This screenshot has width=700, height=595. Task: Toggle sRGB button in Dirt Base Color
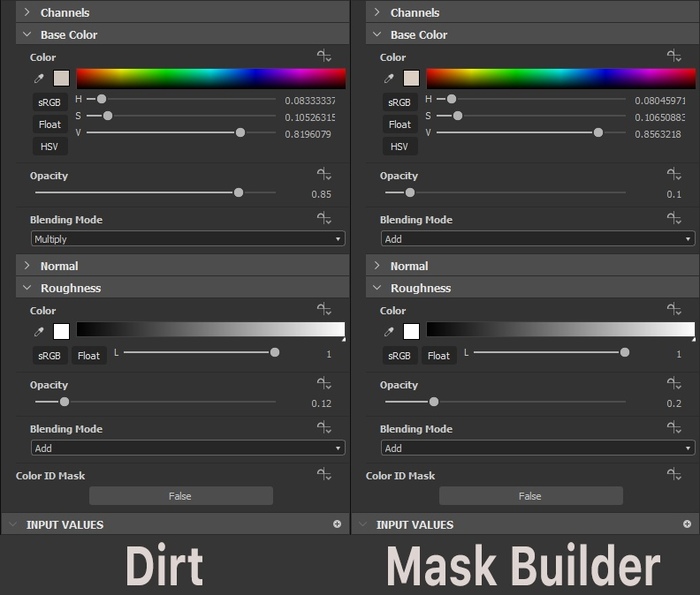click(49, 102)
